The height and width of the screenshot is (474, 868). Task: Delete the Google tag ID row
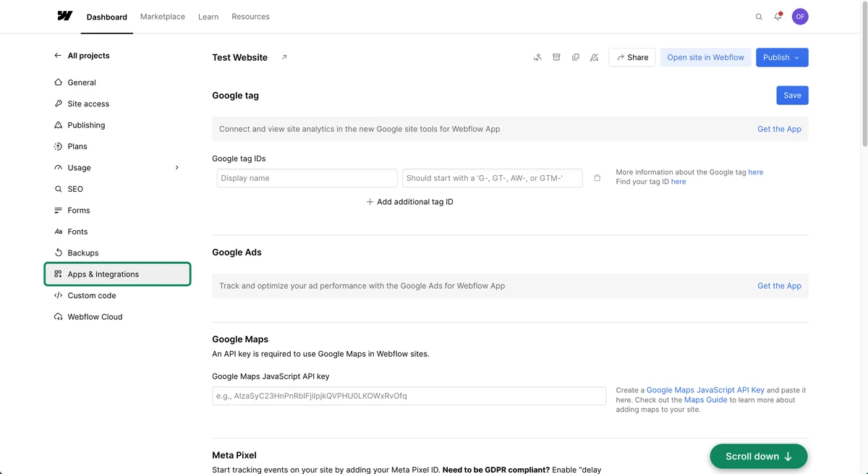pyautogui.click(x=597, y=178)
